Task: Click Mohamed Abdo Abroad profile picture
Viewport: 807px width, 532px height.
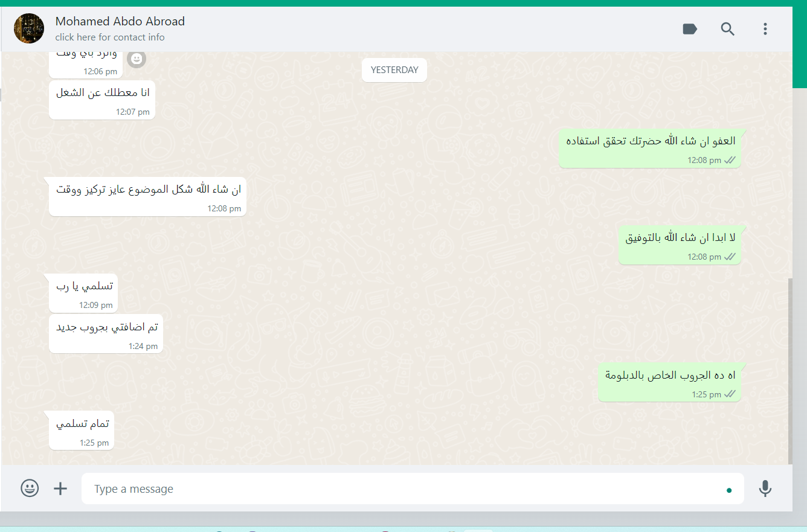Action: 29,28
